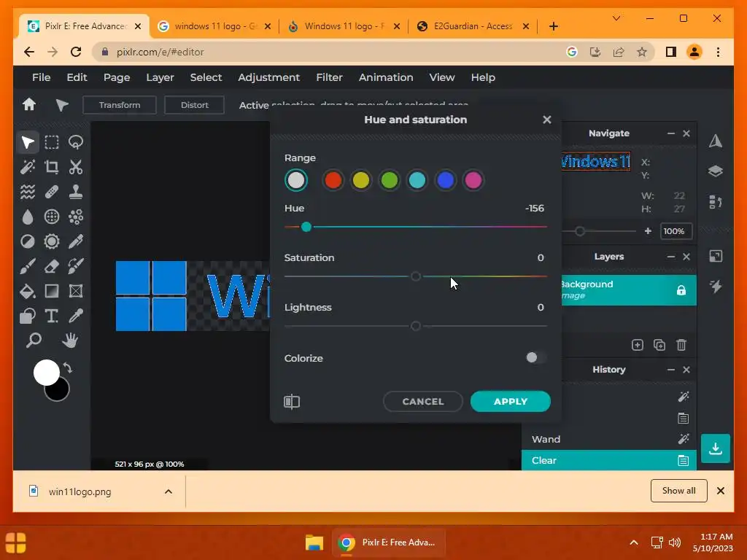The image size is (747, 560).
Task: Click Show all downloads button
Action: tap(678, 491)
